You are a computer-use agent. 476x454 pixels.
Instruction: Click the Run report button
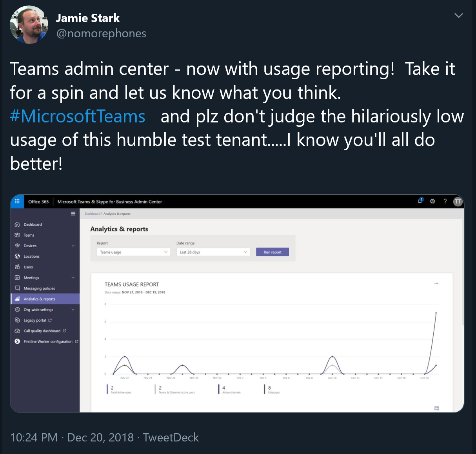click(x=273, y=252)
